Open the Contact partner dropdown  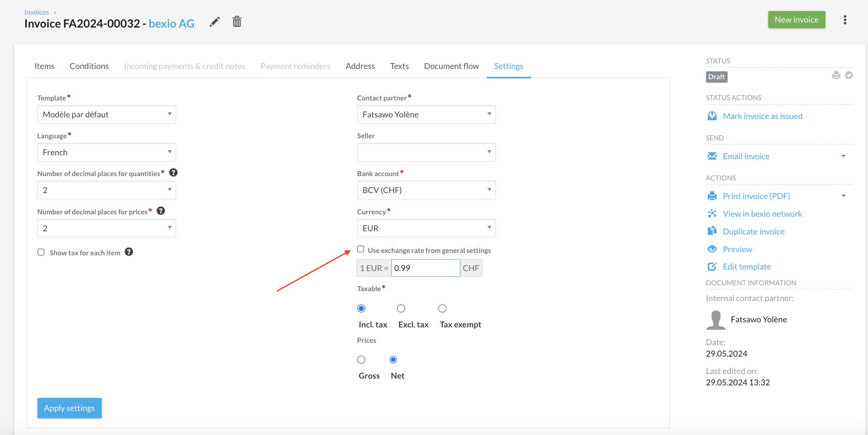[x=427, y=114]
